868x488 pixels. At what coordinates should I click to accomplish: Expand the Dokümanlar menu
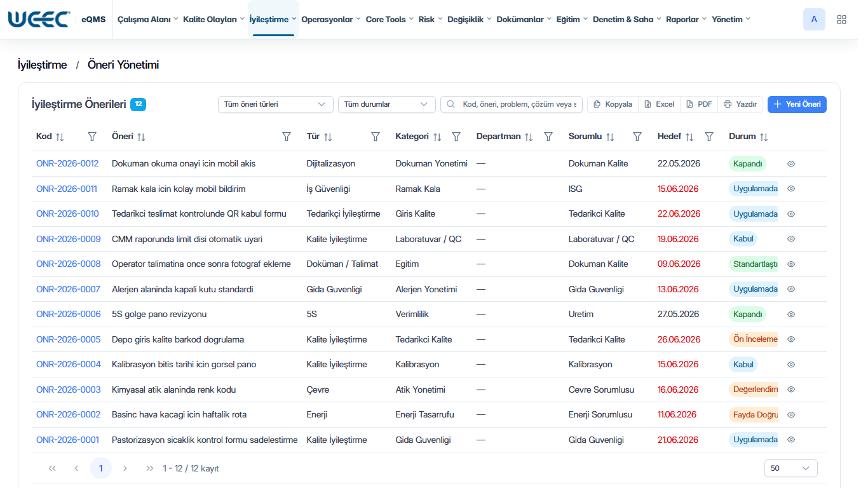click(x=524, y=20)
